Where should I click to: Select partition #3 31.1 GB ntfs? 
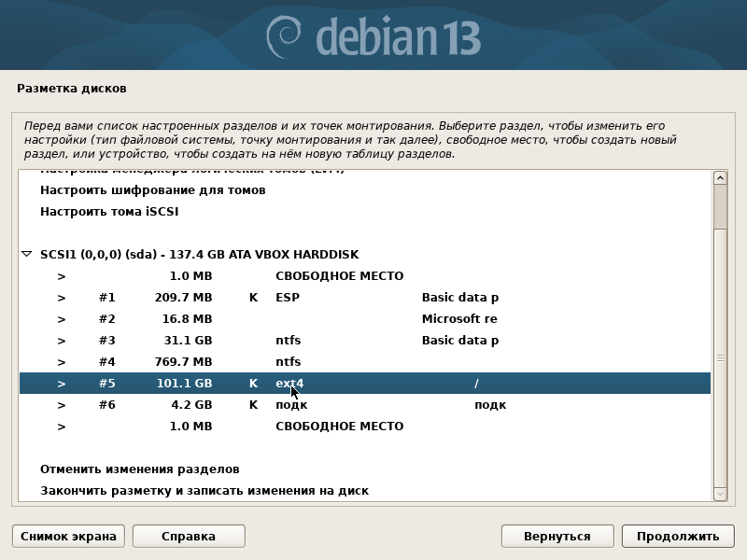point(365,341)
